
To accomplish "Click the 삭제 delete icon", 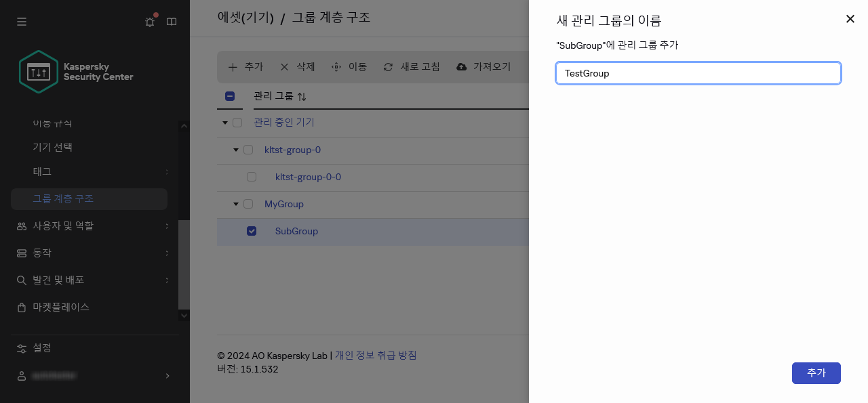I will (x=284, y=66).
